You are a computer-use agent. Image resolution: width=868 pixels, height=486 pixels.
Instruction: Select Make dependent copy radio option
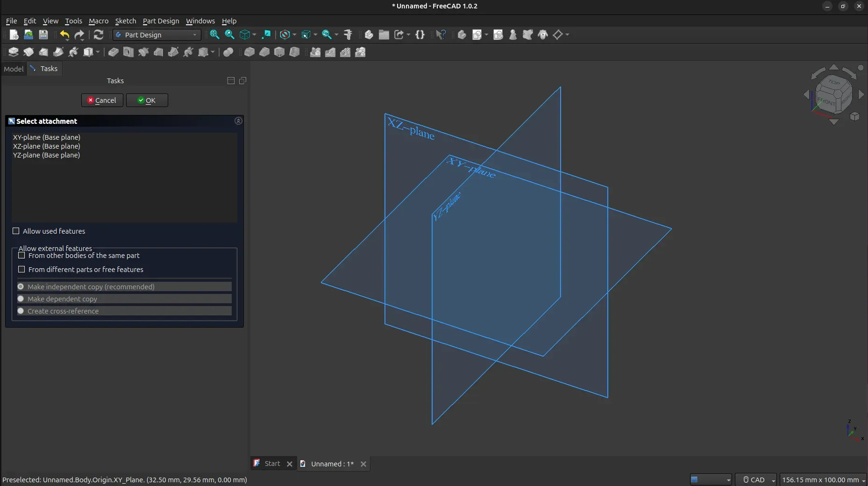pyautogui.click(x=21, y=299)
